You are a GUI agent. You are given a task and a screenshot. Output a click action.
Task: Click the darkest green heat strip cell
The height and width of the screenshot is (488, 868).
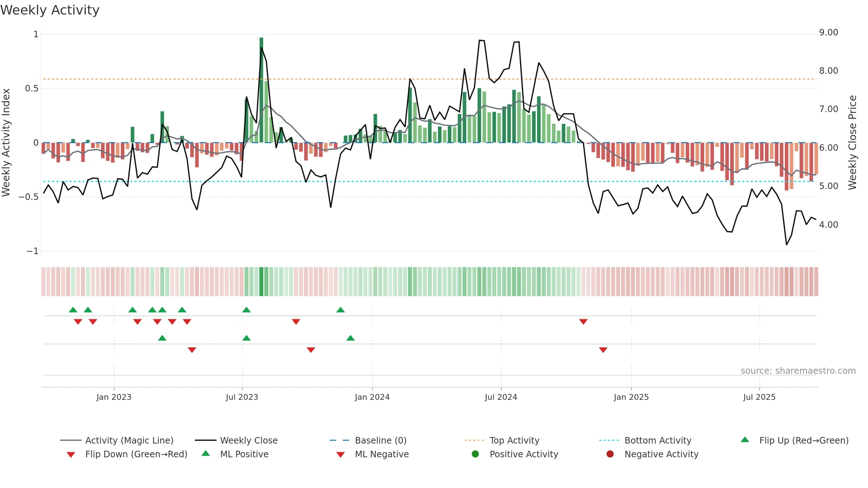(x=261, y=282)
